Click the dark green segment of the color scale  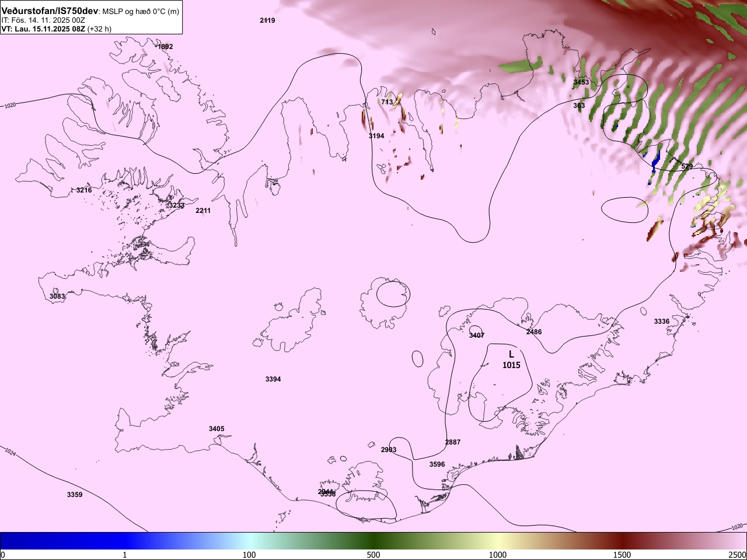coord(373,541)
